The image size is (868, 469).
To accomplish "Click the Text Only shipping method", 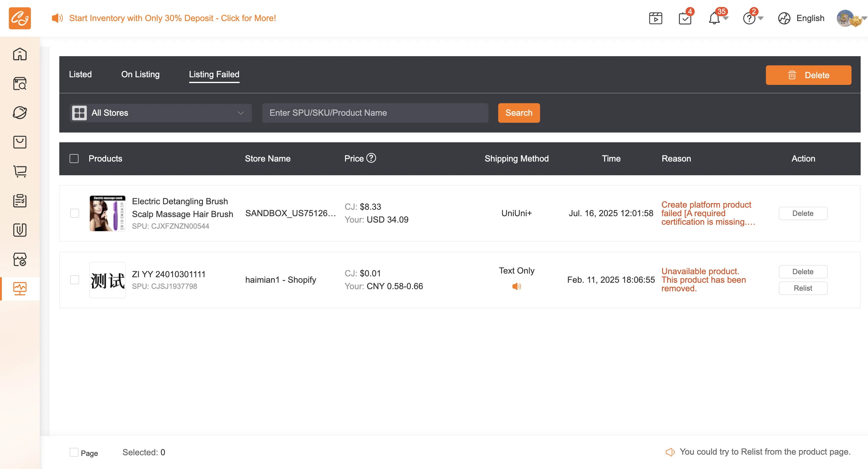I will pyautogui.click(x=516, y=271).
